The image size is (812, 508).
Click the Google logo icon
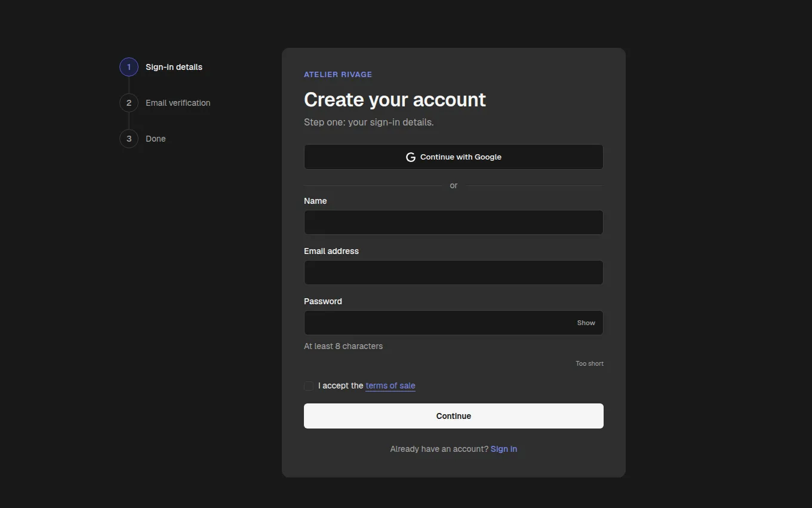pyautogui.click(x=411, y=157)
